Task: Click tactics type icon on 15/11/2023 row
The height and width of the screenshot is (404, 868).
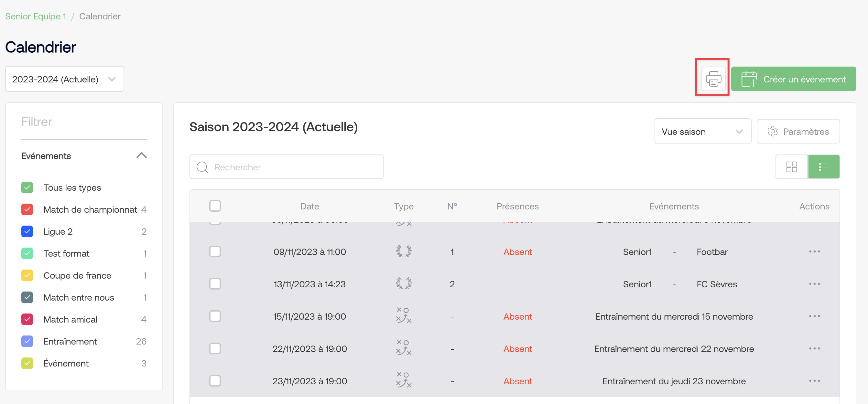Action: [x=403, y=315]
